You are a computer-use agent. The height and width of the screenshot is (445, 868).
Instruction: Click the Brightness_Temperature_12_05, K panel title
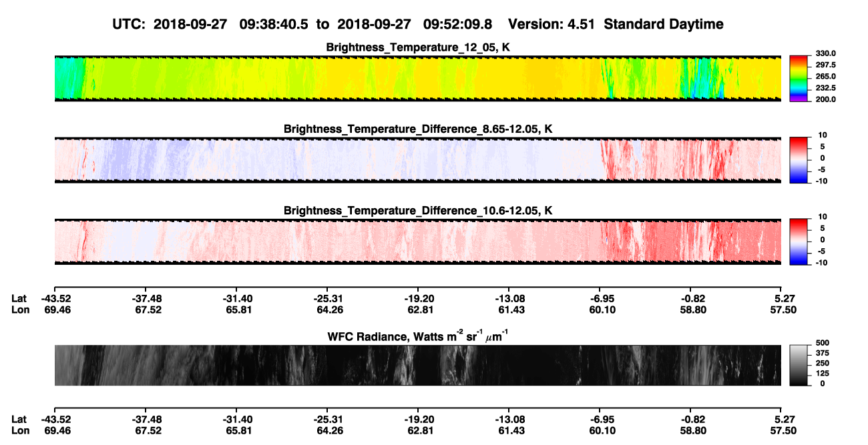418,47
